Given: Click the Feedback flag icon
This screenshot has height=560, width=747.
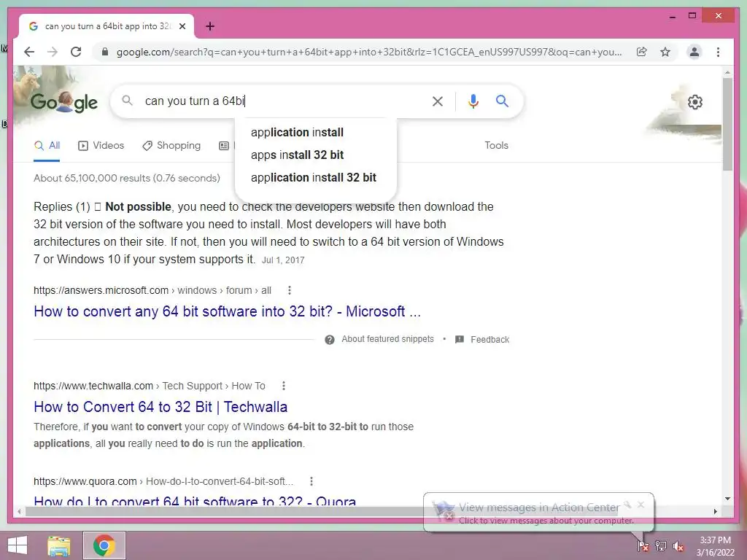Looking at the screenshot, I should tap(460, 340).
